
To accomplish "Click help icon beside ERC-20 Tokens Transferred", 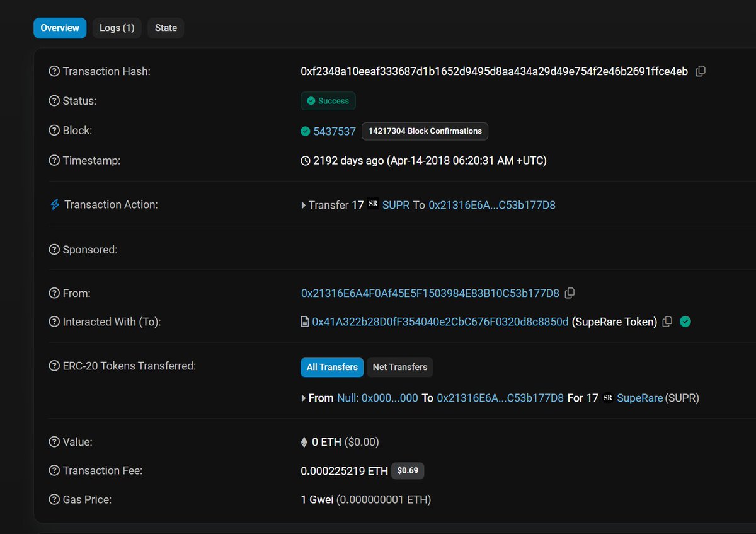I will (54, 366).
